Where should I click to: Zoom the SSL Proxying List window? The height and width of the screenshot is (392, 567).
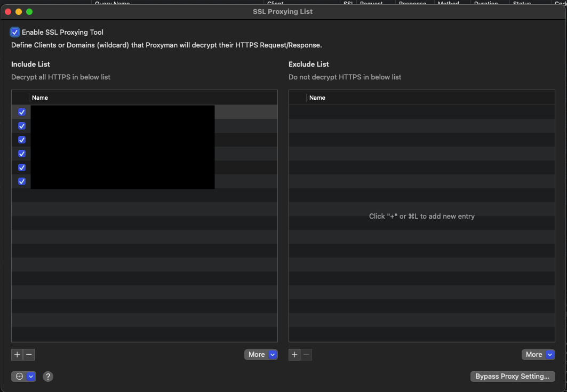coord(29,12)
